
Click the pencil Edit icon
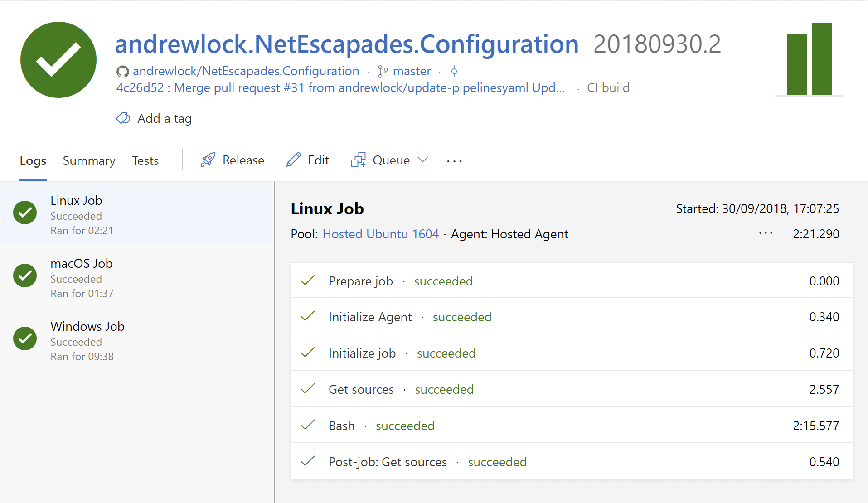[294, 160]
